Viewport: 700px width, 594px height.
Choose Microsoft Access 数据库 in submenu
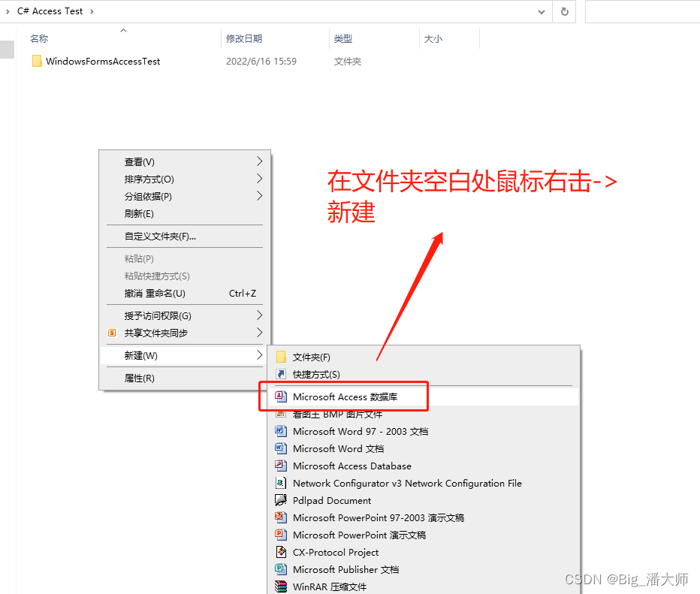coord(424,397)
